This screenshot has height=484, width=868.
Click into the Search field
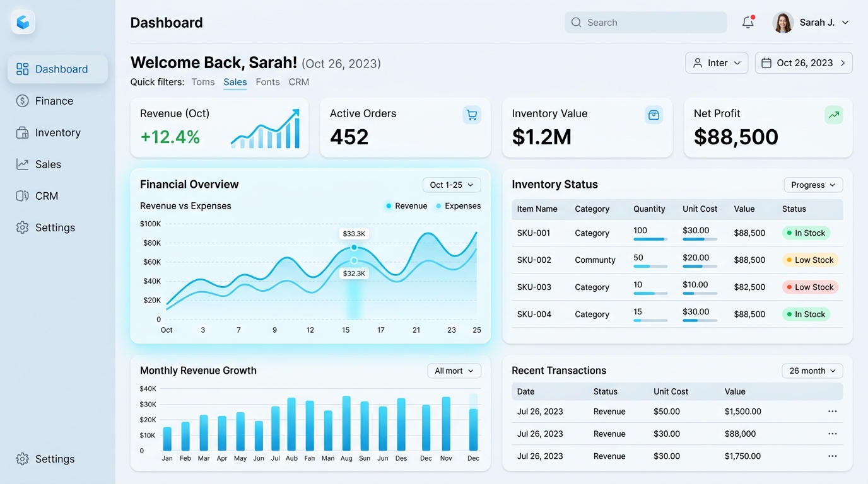pyautogui.click(x=646, y=22)
